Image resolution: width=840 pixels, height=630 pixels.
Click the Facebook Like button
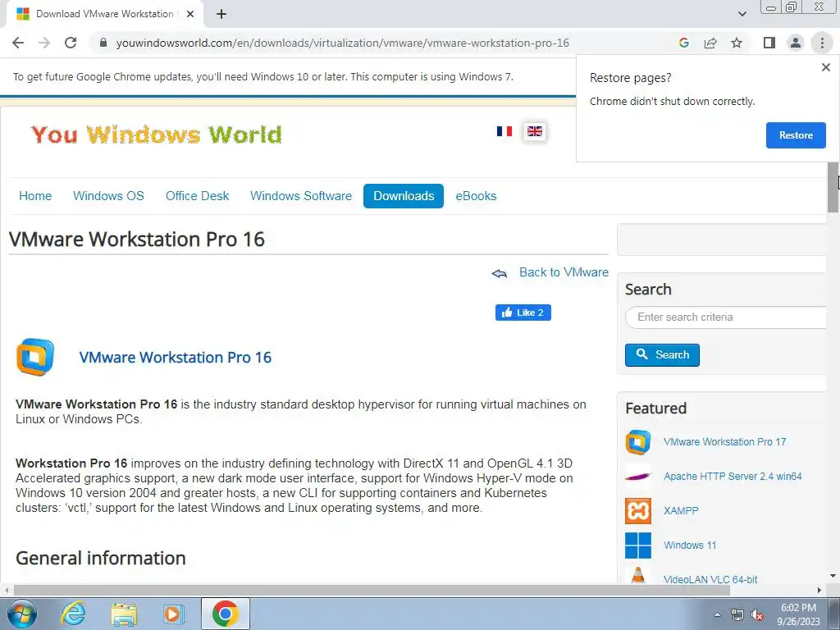click(x=523, y=313)
